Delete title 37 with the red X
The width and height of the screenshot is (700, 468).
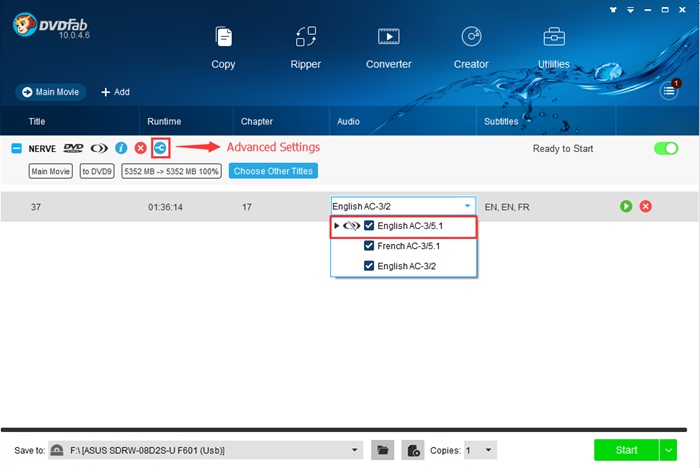coord(646,206)
